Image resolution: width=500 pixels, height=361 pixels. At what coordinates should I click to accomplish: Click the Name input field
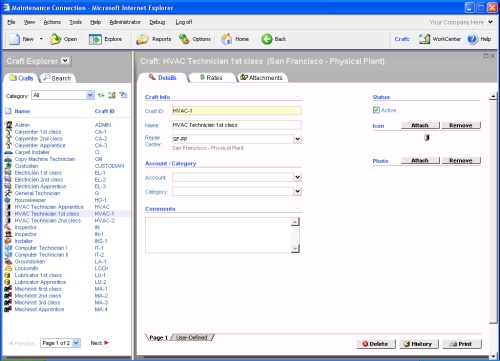click(x=237, y=125)
